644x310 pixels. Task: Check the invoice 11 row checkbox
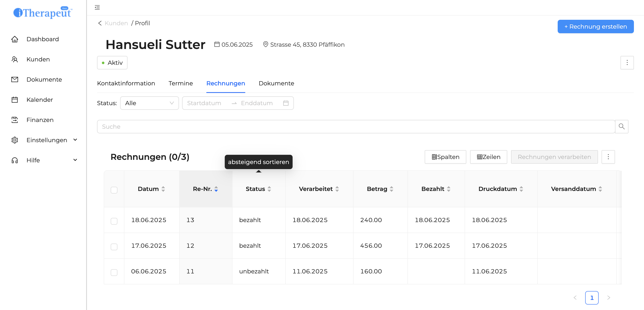(114, 272)
